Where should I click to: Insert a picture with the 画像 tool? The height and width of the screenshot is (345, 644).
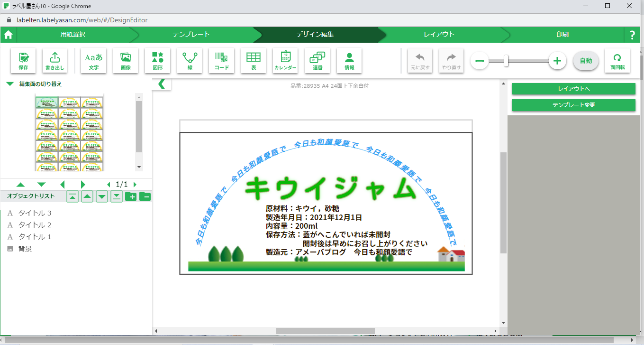[126, 61]
